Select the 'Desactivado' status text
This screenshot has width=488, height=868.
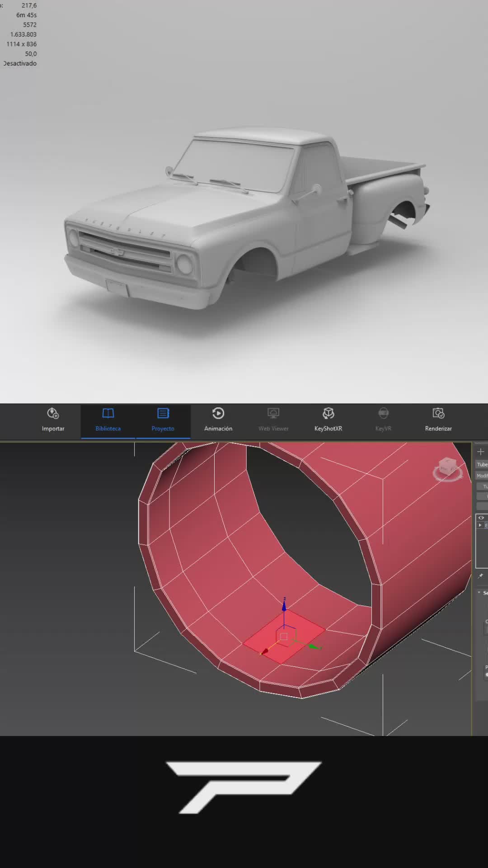click(x=20, y=63)
